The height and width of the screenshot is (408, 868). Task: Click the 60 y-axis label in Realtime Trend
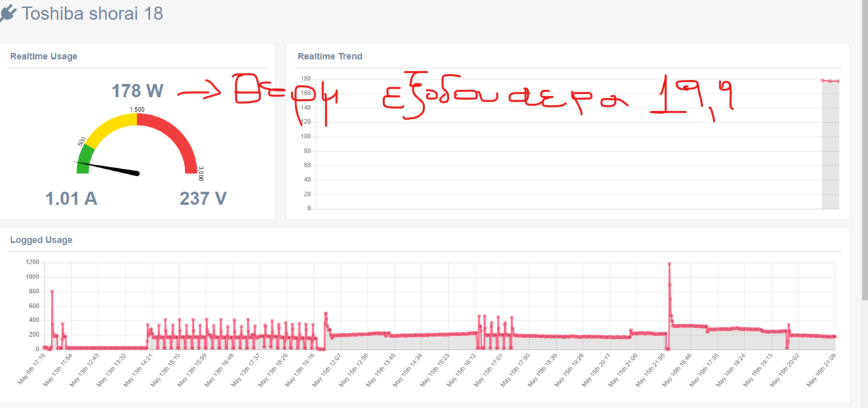point(307,165)
